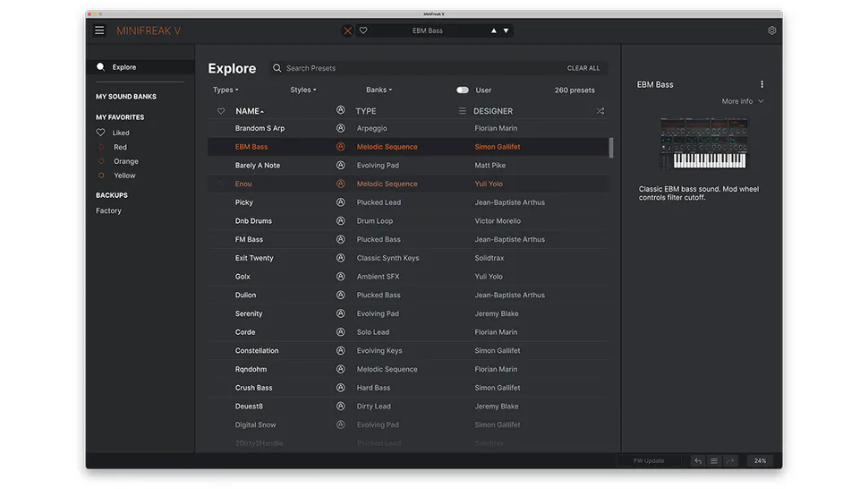Toggle the User presets switch

tap(463, 90)
